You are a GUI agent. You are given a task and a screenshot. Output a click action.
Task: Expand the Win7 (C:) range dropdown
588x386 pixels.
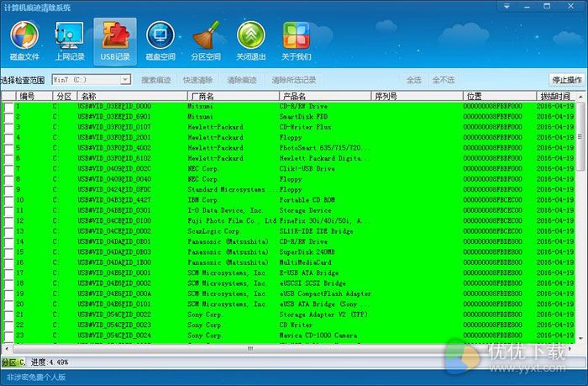tap(126, 80)
